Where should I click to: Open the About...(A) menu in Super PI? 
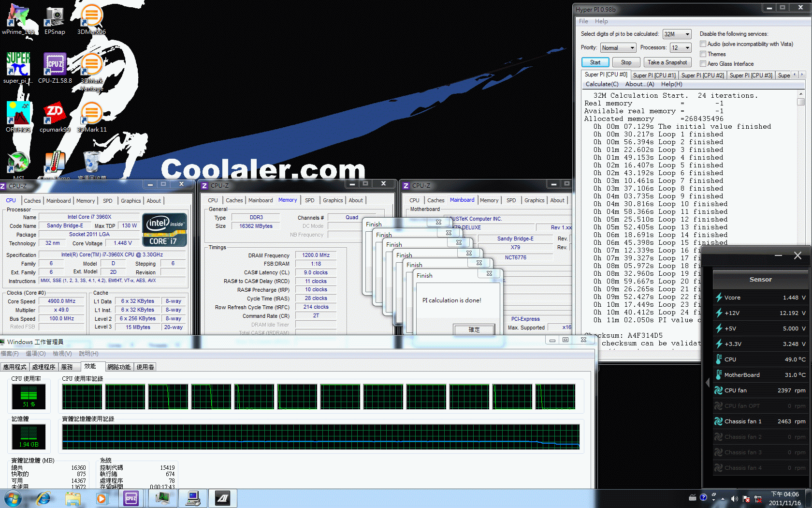click(x=639, y=84)
